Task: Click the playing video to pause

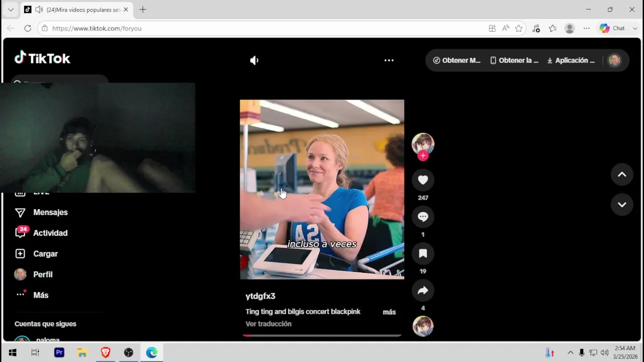Action: click(x=322, y=189)
